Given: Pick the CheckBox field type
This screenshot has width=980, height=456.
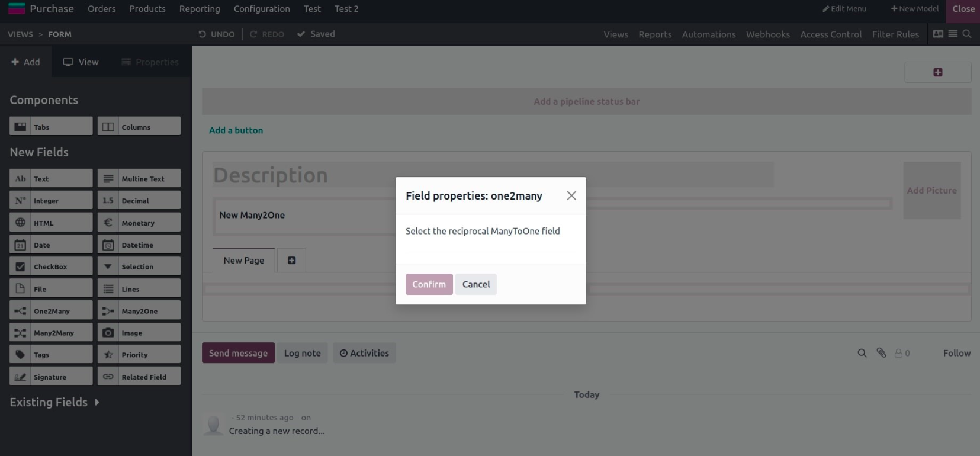Looking at the screenshot, I should click(x=51, y=266).
